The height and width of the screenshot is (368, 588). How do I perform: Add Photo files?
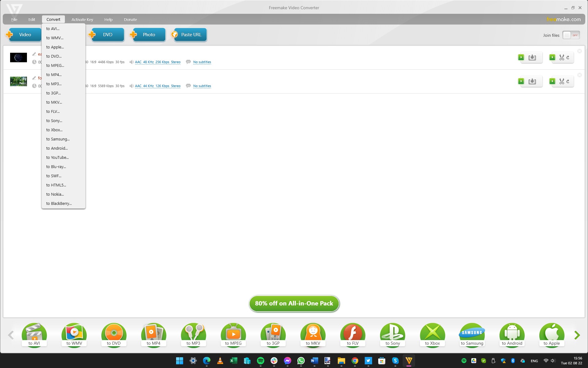(x=148, y=35)
